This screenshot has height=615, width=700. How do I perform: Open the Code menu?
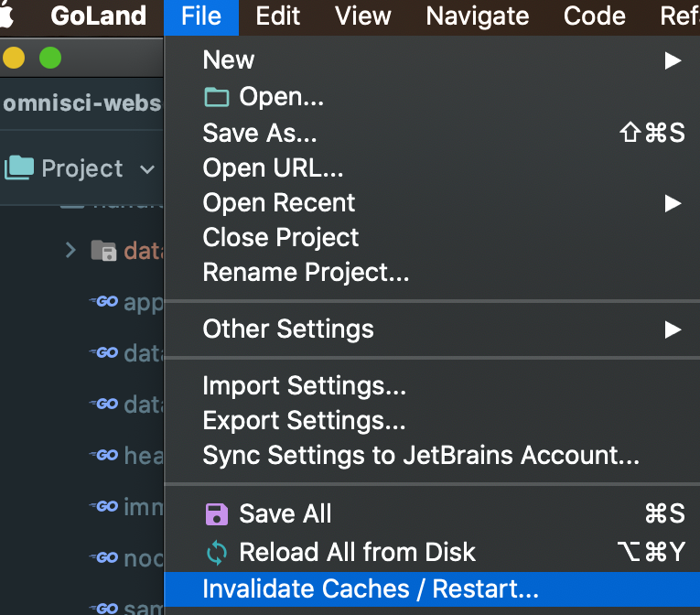(594, 17)
